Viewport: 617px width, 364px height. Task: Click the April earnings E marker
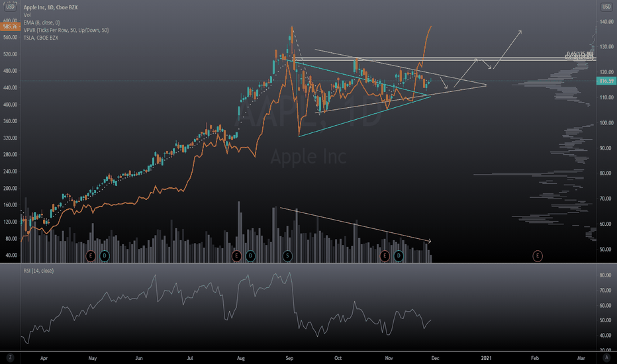[91, 255]
